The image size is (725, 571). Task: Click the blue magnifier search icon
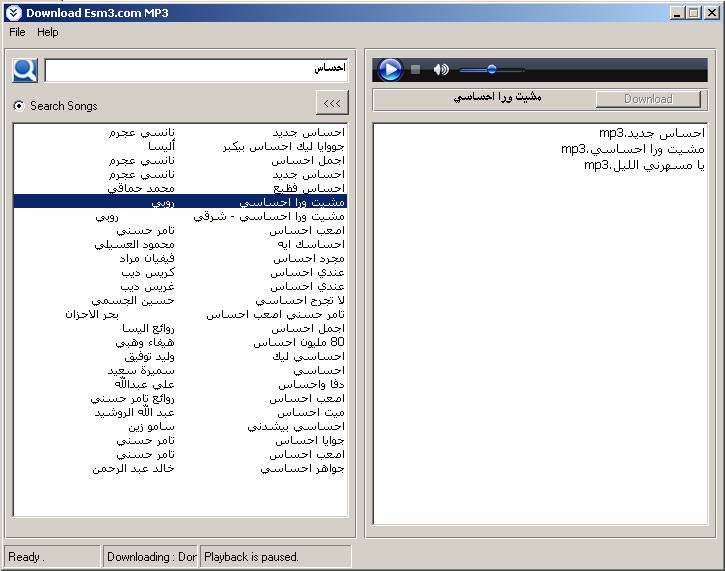pyautogui.click(x=25, y=70)
